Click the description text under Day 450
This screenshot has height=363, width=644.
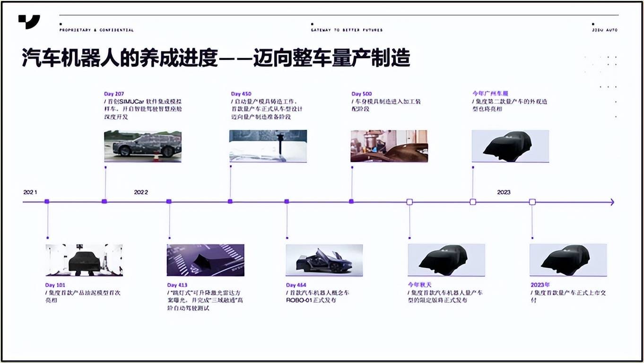267,109
